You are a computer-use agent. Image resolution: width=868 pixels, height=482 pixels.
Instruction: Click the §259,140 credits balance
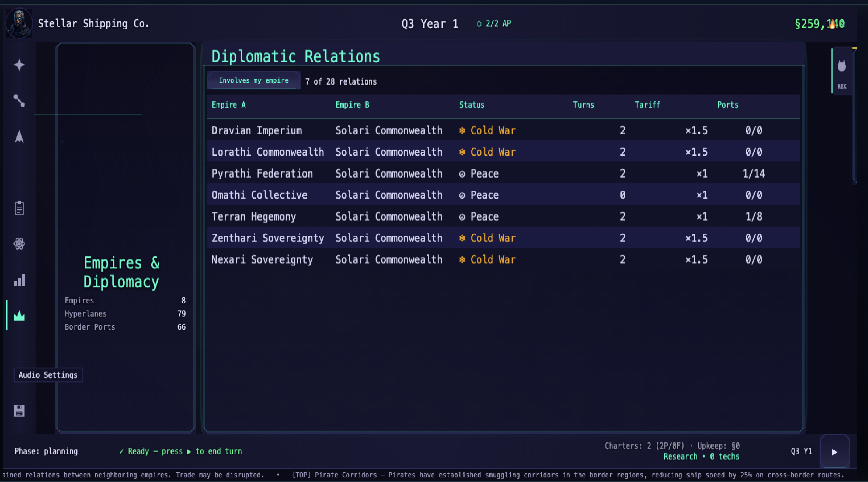(x=820, y=24)
